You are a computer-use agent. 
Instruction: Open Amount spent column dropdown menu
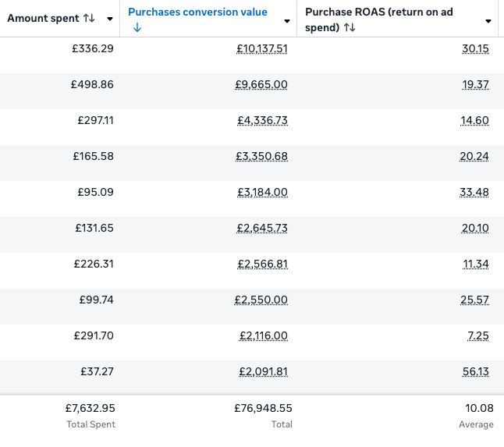[110, 19]
